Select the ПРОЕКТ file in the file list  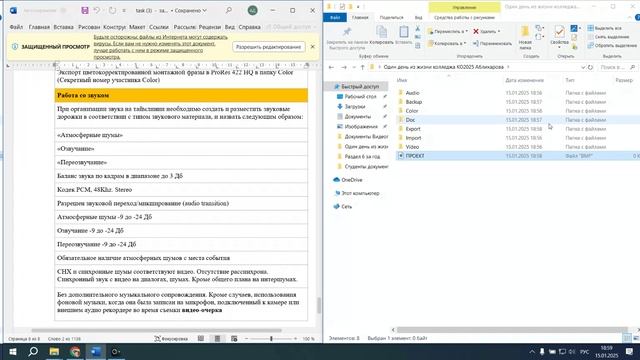[x=415, y=156]
